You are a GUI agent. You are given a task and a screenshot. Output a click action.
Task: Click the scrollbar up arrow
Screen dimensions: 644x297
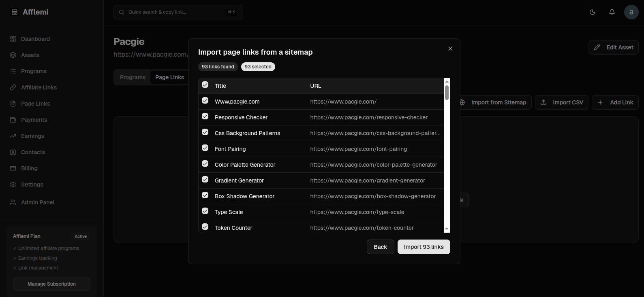[447, 81]
